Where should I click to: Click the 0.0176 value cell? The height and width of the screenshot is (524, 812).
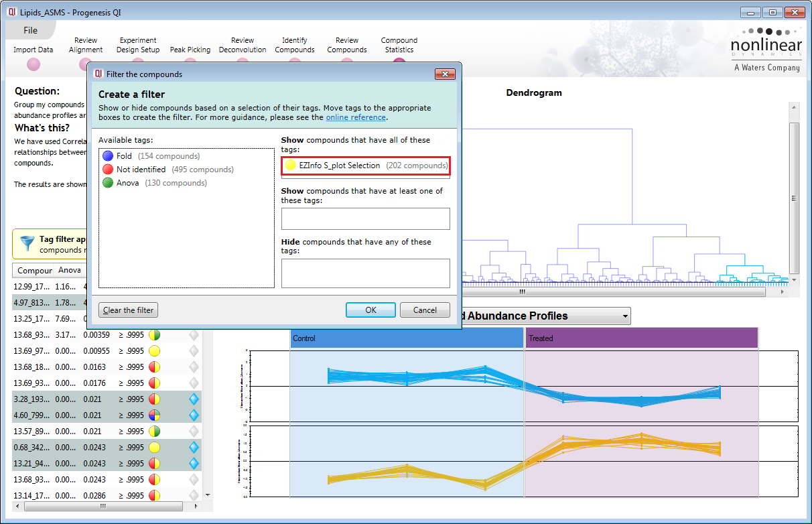[94, 383]
